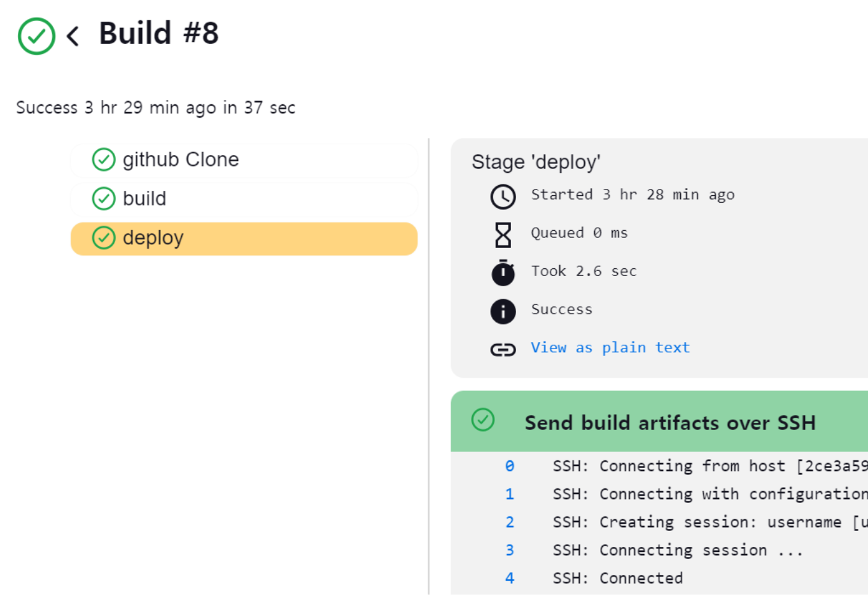Select the highlighted deploy stage
The image size is (868, 599).
pos(244,238)
